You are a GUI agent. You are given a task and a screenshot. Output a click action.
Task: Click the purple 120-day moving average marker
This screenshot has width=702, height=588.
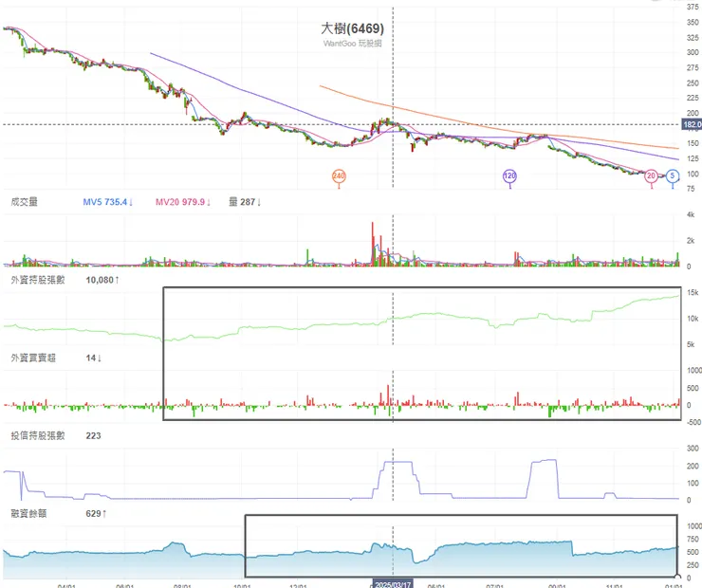pyautogui.click(x=509, y=175)
